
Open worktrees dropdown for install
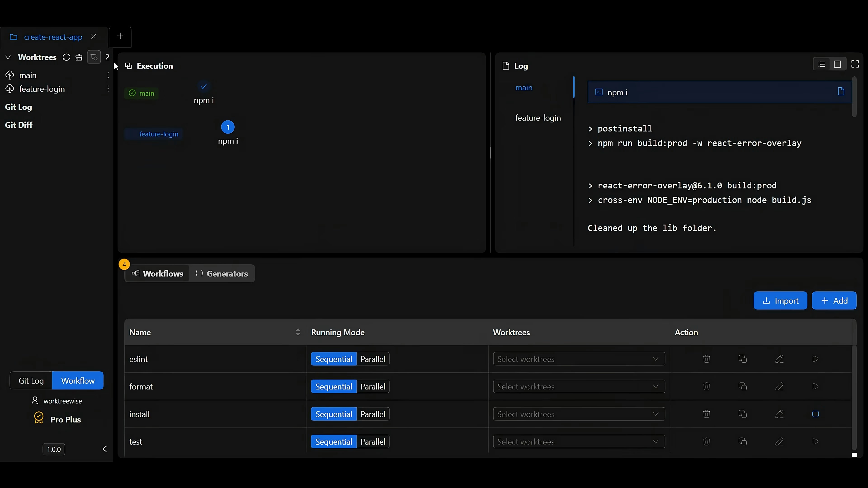tap(579, 414)
